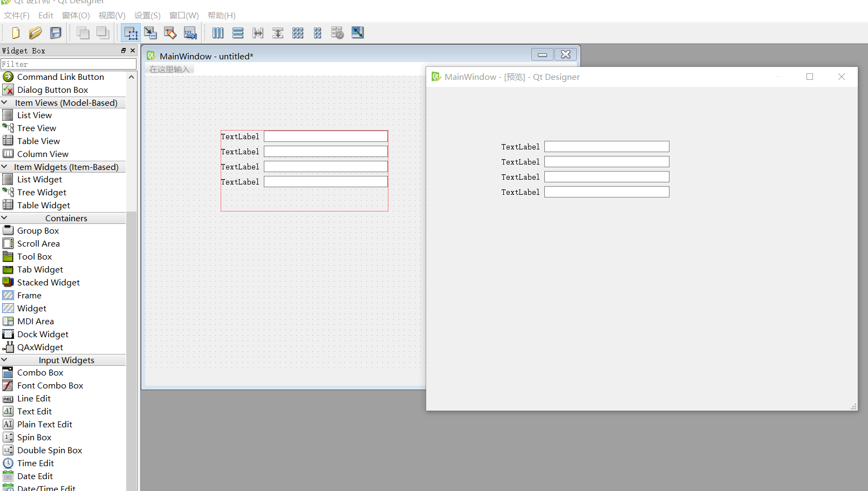The height and width of the screenshot is (491, 868).
Task: Click the New form toolbar icon
Action: 15,33
